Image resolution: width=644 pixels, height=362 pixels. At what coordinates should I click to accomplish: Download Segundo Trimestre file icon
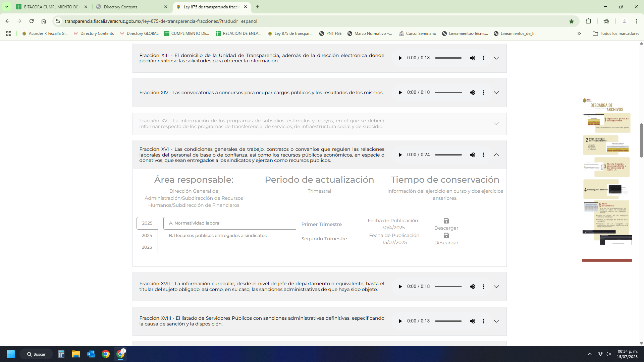tap(446, 236)
